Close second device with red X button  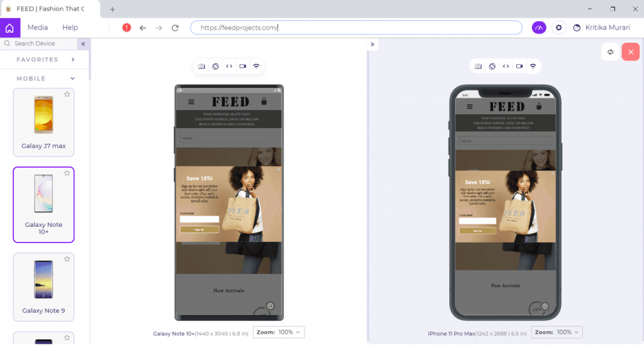630,52
